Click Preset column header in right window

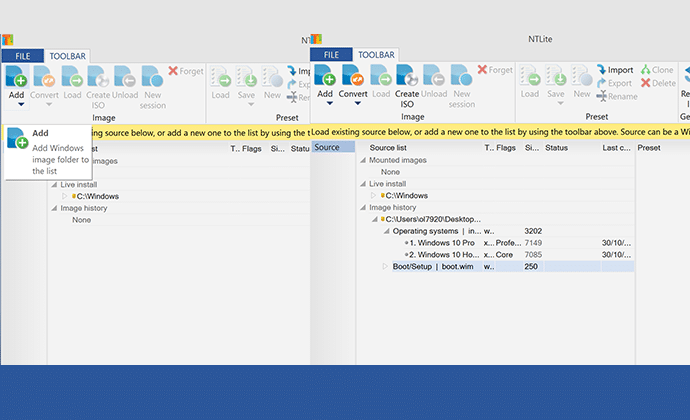(x=649, y=148)
